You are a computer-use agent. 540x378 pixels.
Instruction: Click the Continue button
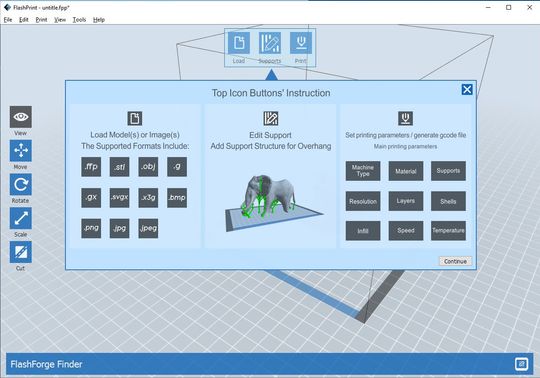(455, 261)
